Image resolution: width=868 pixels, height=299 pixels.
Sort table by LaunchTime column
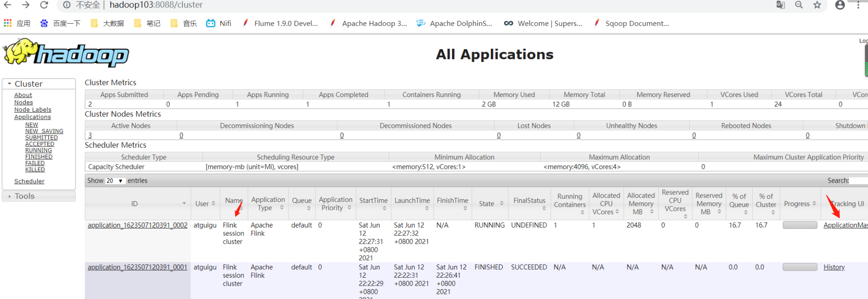tap(412, 203)
